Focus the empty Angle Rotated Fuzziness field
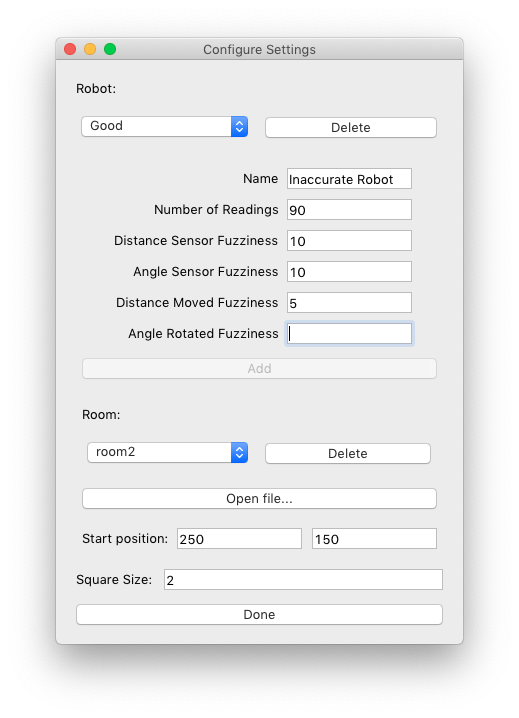The width and height of the screenshot is (519, 718). click(349, 333)
